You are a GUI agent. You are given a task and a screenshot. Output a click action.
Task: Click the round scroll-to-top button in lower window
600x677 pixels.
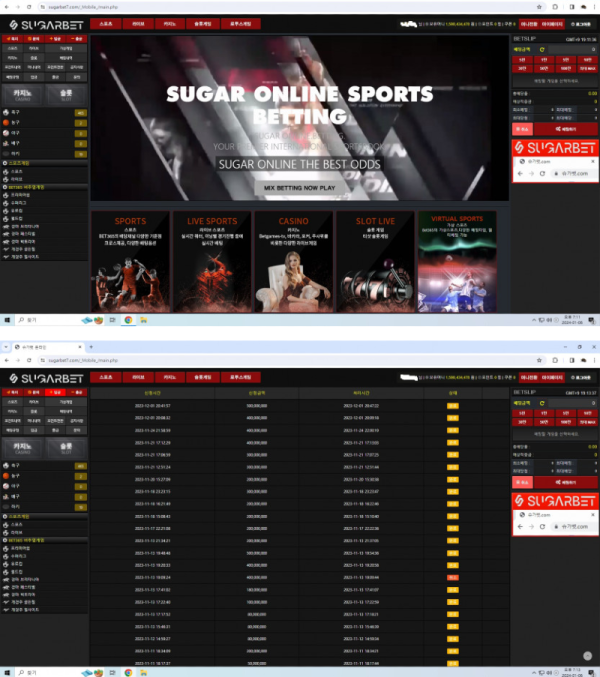[587, 656]
